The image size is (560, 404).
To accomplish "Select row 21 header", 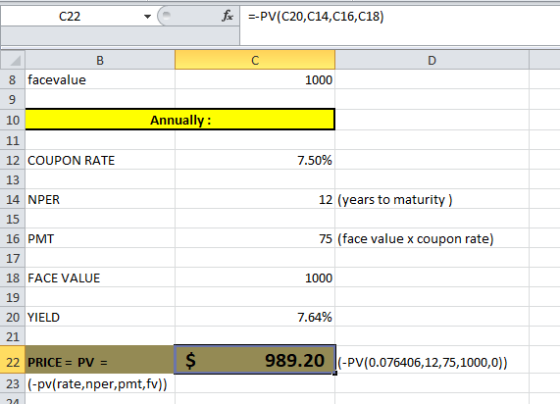I will pos(12,336).
